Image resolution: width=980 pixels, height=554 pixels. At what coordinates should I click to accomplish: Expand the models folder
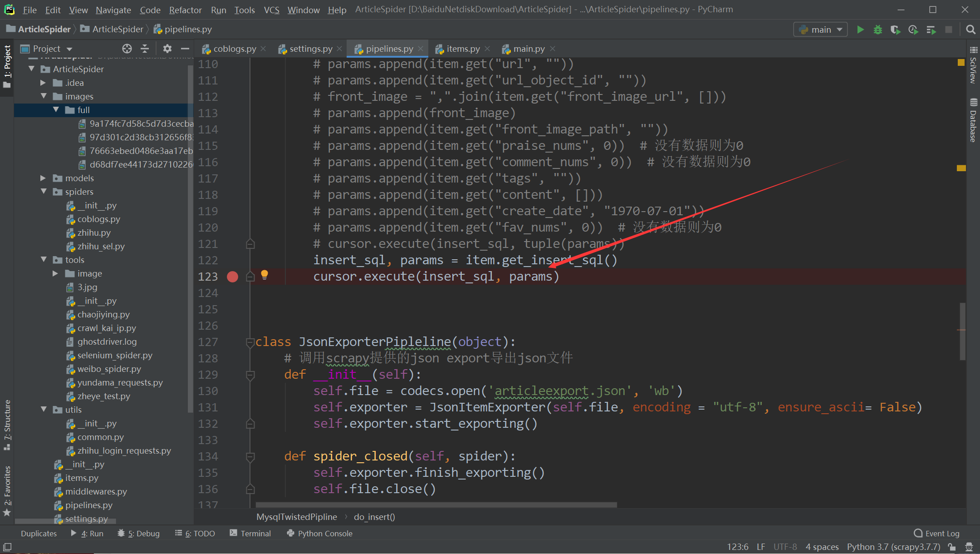43,178
